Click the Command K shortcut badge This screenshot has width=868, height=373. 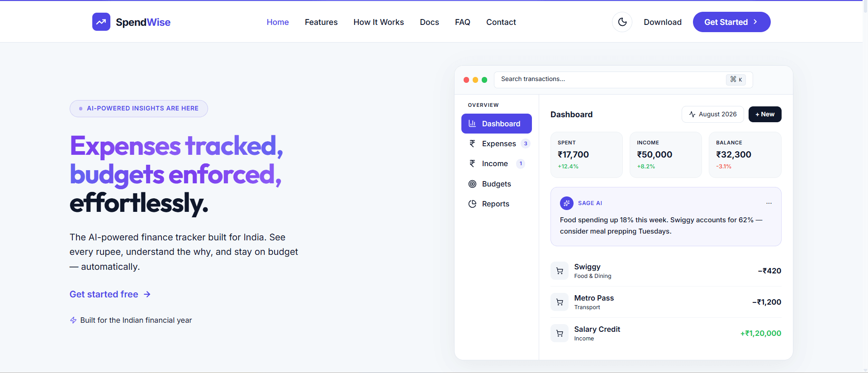pos(736,79)
